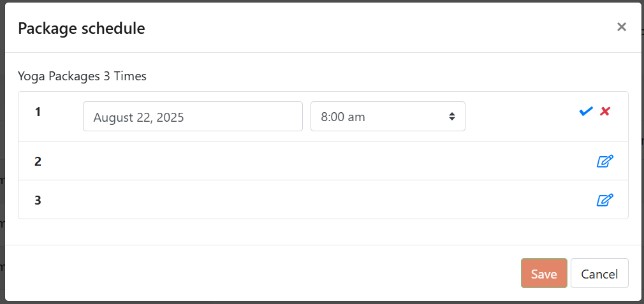Confirm session 1 with the blue checkmark

pos(586,112)
